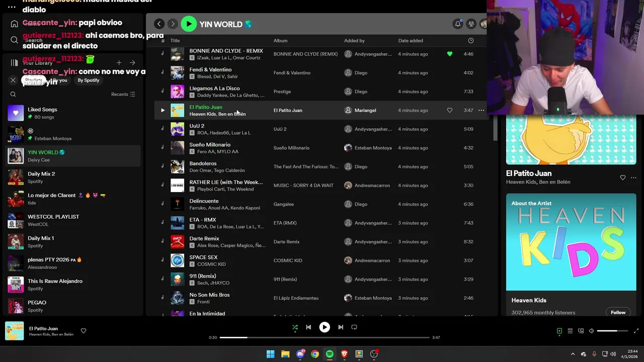The image size is (644, 362).
Task: Seek on the song progress bar
Action: [x=325, y=337]
